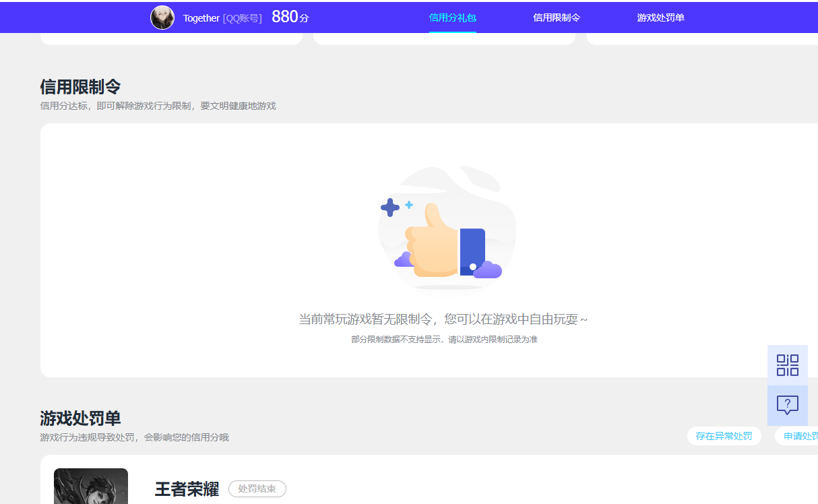Click subtitle 游戏行为违规导致处罚
The width and height of the screenshot is (818, 504).
pyautogui.click(x=87, y=437)
